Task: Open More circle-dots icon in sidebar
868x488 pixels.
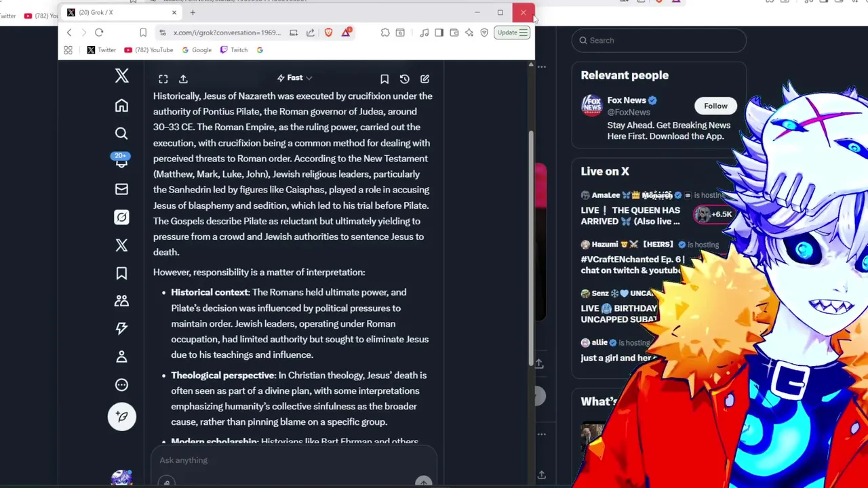Action: pos(121,385)
